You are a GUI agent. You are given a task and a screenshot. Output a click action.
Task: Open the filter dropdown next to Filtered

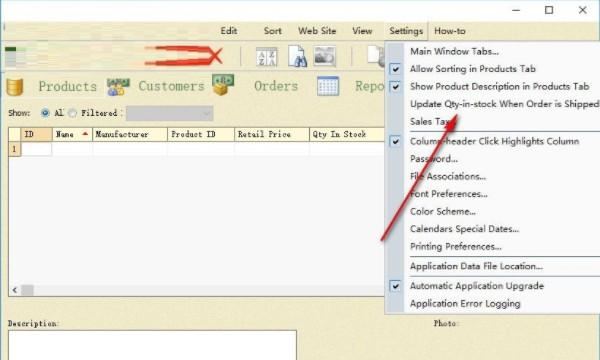[170, 113]
